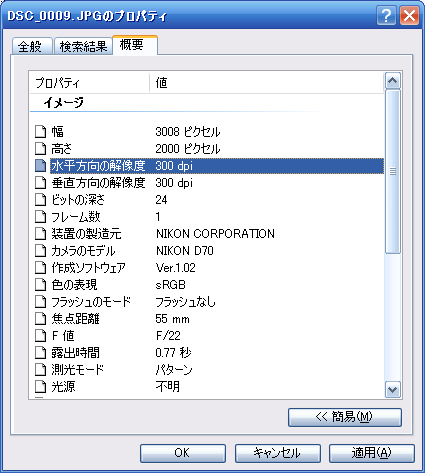Select the 色の表現 property label

click(74, 285)
